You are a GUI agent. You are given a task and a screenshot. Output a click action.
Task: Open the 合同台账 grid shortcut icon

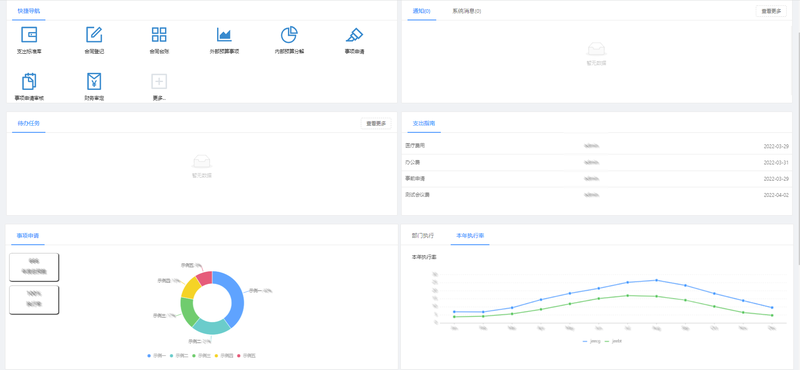pyautogui.click(x=159, y=34)
